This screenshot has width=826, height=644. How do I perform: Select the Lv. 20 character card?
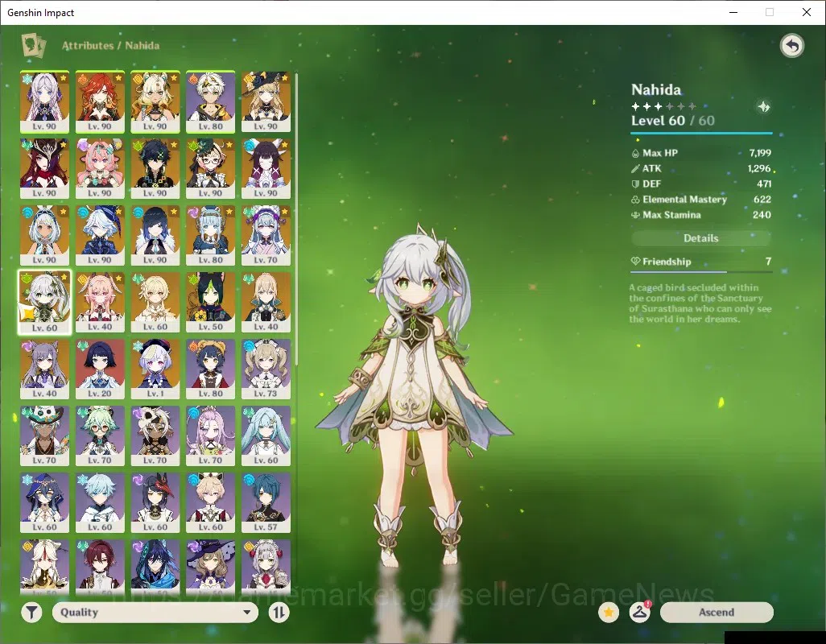tap(100, 369)
